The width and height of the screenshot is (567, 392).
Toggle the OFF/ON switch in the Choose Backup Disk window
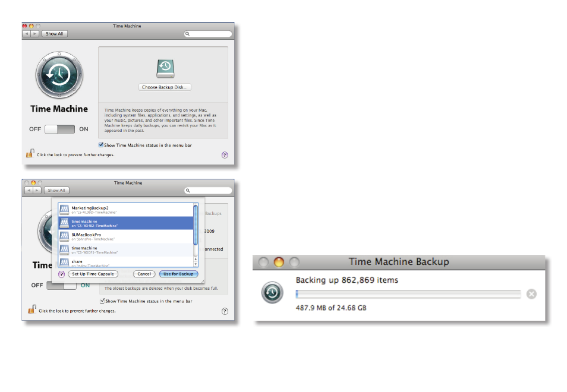click(x=59, y=129)
